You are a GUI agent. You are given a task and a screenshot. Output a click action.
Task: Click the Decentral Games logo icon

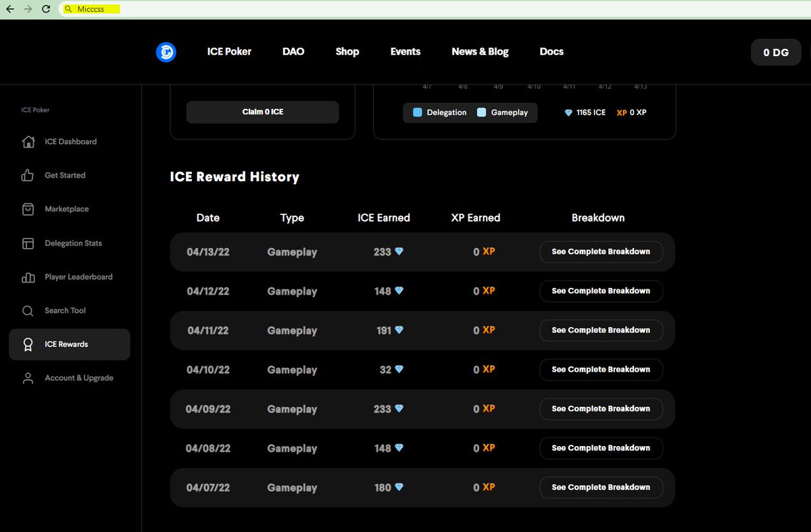pos(166,52)
